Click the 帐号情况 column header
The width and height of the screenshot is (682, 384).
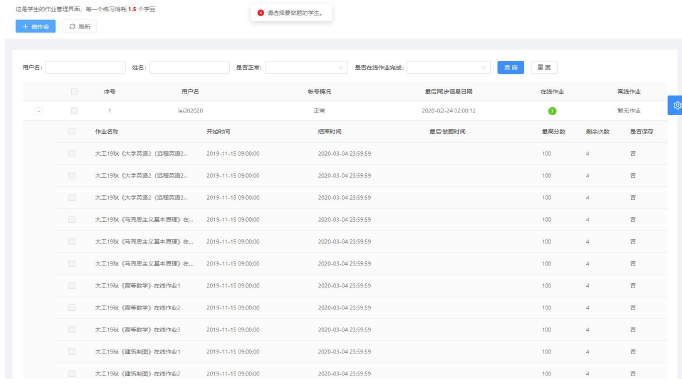click(x=319, y=92)
